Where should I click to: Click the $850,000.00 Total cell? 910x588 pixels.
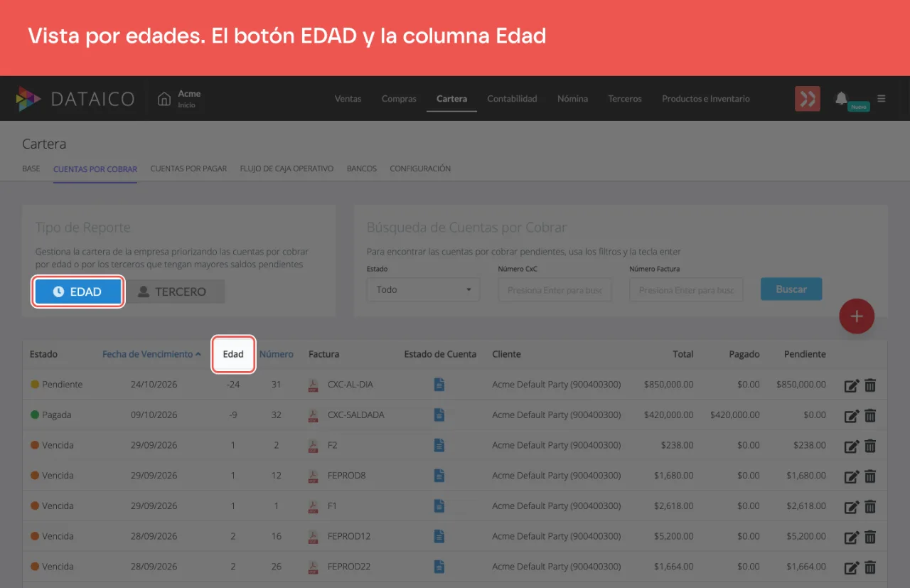(668, 385)
